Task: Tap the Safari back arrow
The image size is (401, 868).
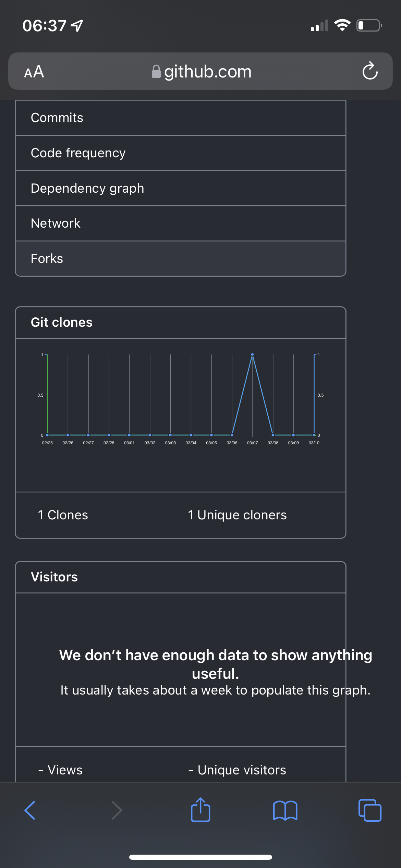Action: (30, 810)
